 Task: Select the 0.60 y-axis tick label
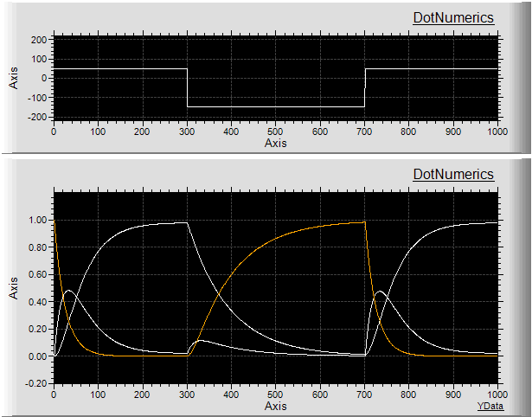[x=38, y=274]
